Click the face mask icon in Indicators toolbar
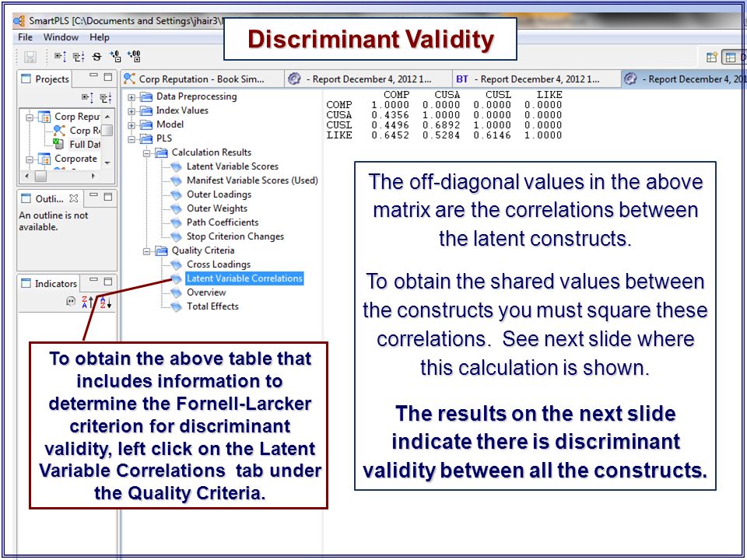 [71, 301]
